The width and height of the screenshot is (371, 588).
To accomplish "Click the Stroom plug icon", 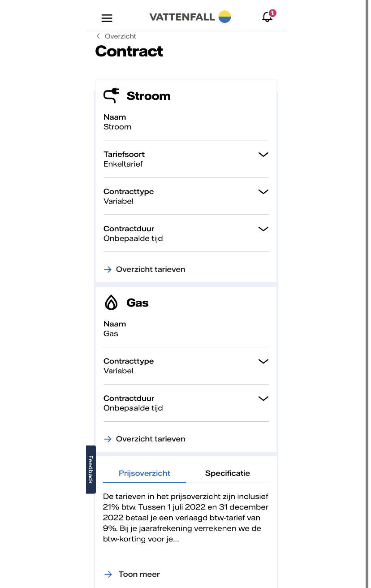I will 111,95.
